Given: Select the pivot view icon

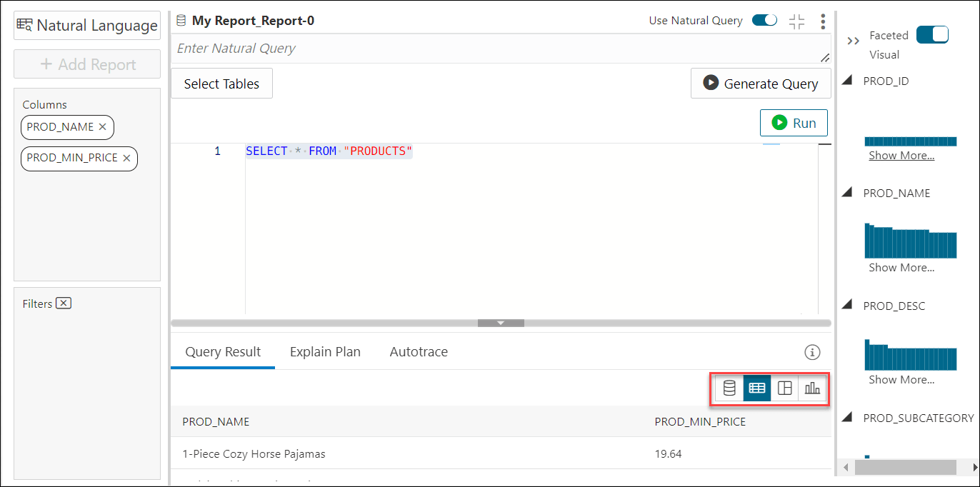Looking at the screenshot, I should click(784, 388).
